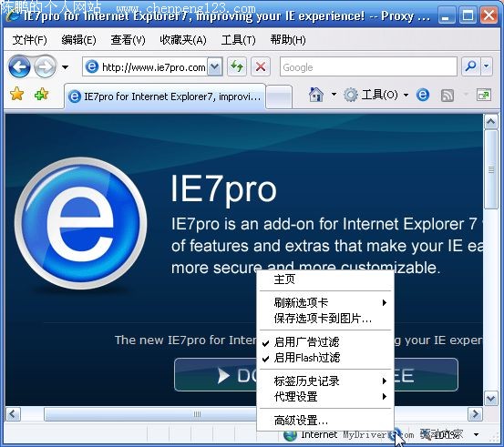
Task: Click the RSS feeds icon
Action: (447, 96)
